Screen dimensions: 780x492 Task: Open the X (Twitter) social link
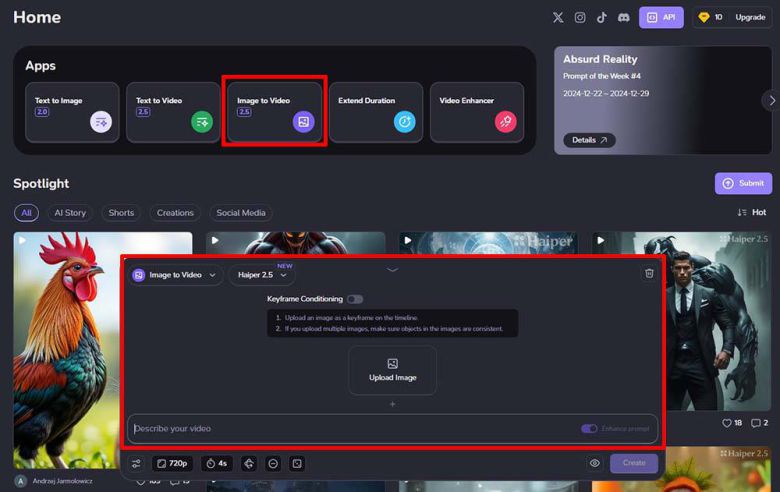point(558,17)
